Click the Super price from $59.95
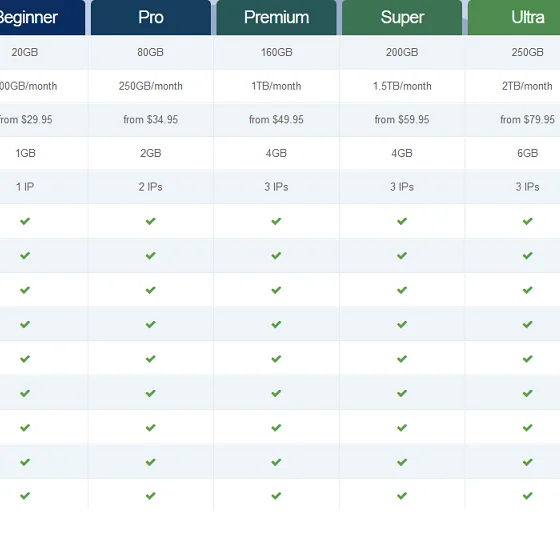 (402, 119)
